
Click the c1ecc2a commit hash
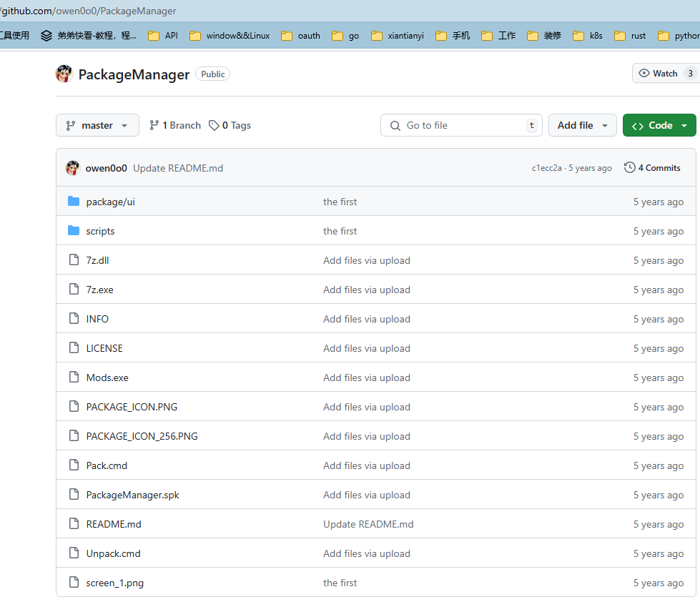[546, 168]
